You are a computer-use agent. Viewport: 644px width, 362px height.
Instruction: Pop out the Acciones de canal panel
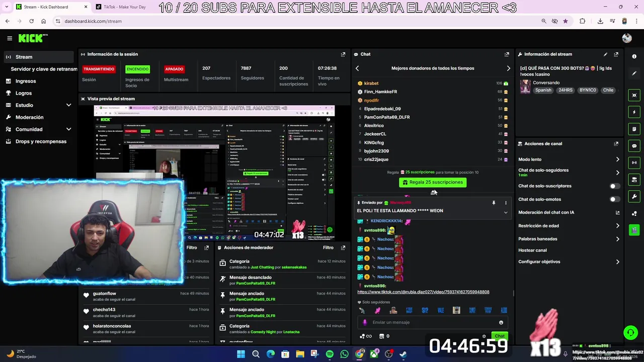tap(616, 144)
